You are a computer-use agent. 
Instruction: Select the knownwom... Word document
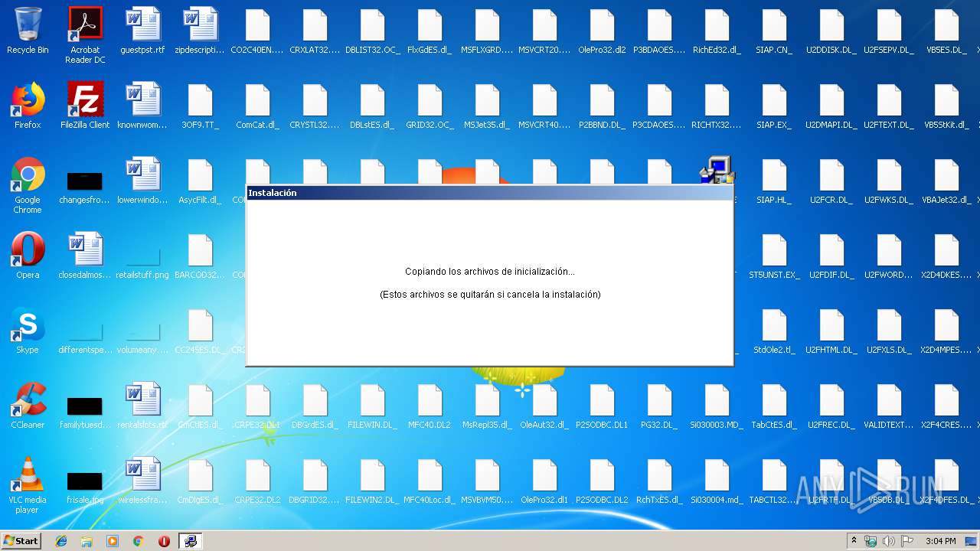click(142, 106)
